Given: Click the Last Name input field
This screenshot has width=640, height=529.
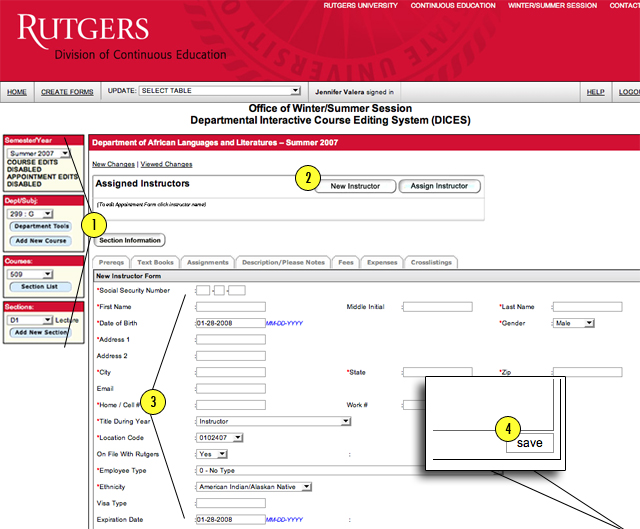Looking at the screenshot, I should coord(588,307).
